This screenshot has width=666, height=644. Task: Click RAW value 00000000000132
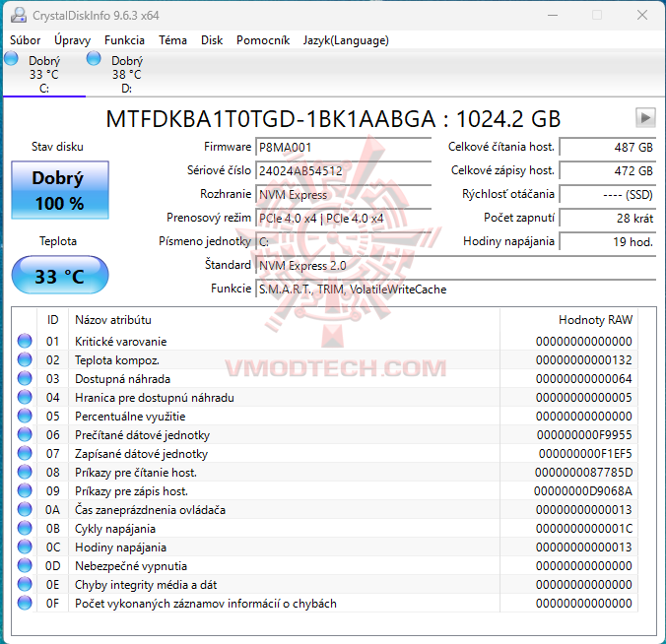584,360
